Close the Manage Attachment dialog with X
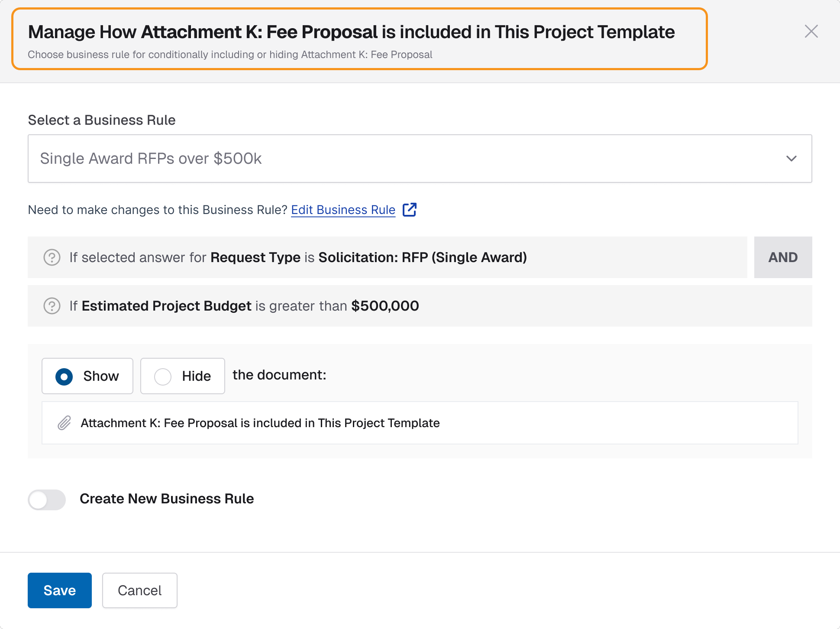This screenshot has width=840, height=629. point(811,31)
